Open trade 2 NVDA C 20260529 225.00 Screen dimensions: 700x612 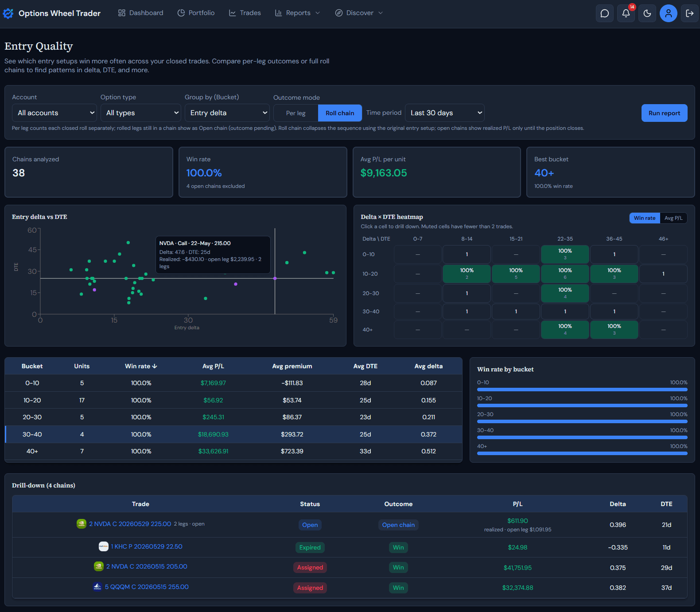pos(130,524)
